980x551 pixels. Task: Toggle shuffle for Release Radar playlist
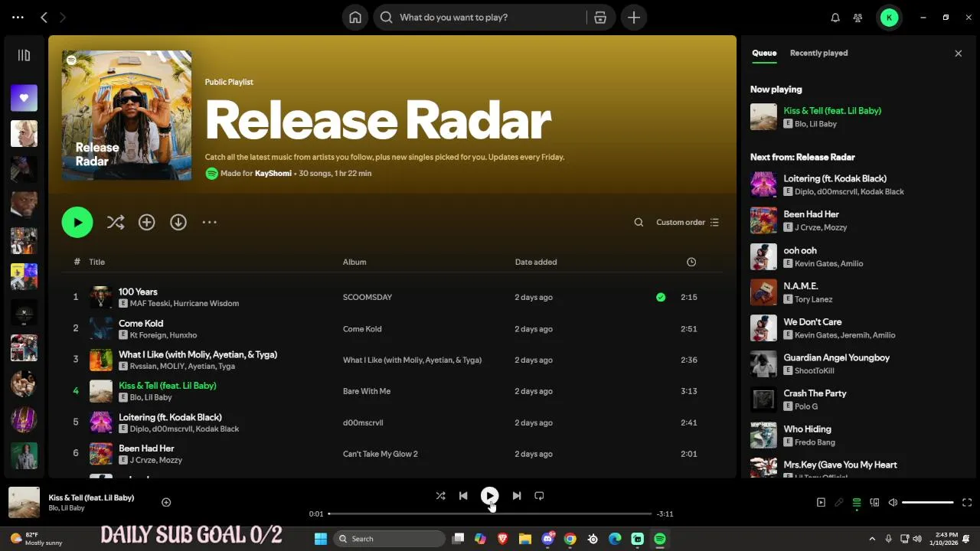[116, 222]
